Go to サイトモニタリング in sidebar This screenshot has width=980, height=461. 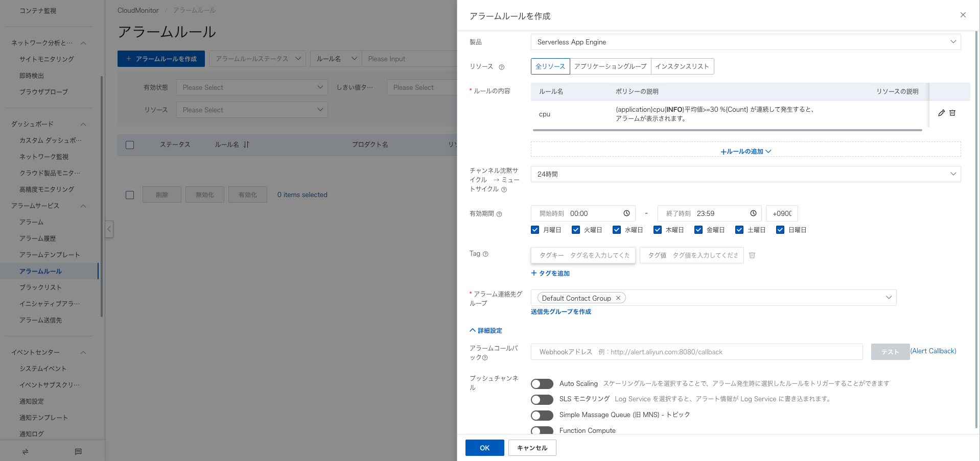46,59
